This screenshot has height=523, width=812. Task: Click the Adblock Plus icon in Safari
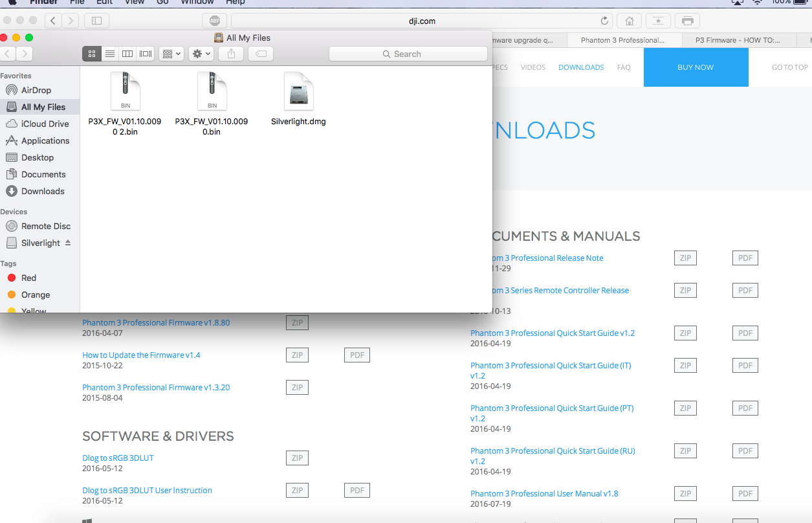214,21
